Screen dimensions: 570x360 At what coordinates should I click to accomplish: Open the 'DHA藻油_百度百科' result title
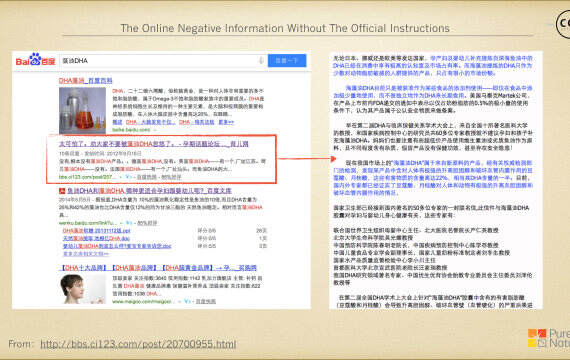[86, 81]
